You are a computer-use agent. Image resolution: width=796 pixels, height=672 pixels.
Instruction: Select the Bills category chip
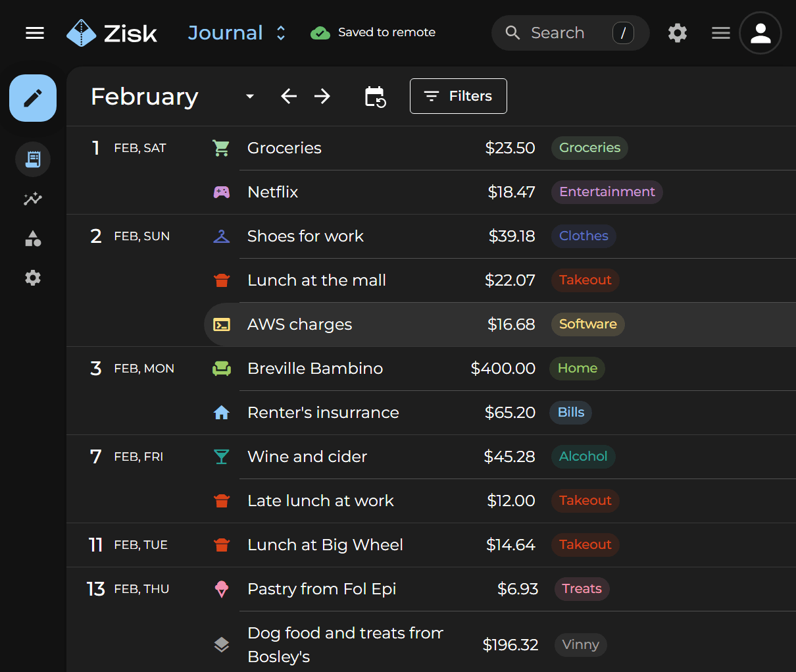pyautogui.click(x=571, y=413)
